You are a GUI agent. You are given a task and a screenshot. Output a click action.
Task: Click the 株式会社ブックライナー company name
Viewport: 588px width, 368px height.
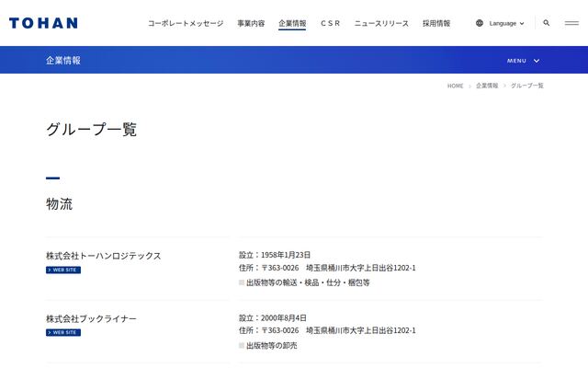91,319
